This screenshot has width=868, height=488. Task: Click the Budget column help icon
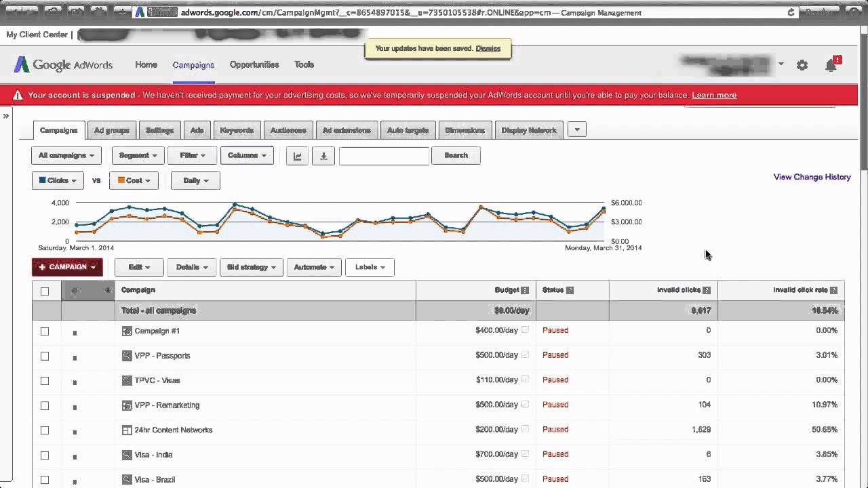point(525,290)
